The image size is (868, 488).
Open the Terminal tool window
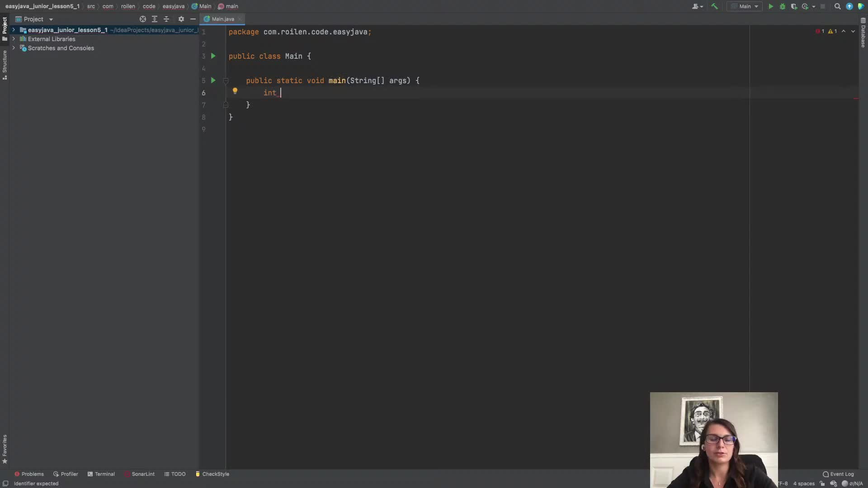(101, 474)
